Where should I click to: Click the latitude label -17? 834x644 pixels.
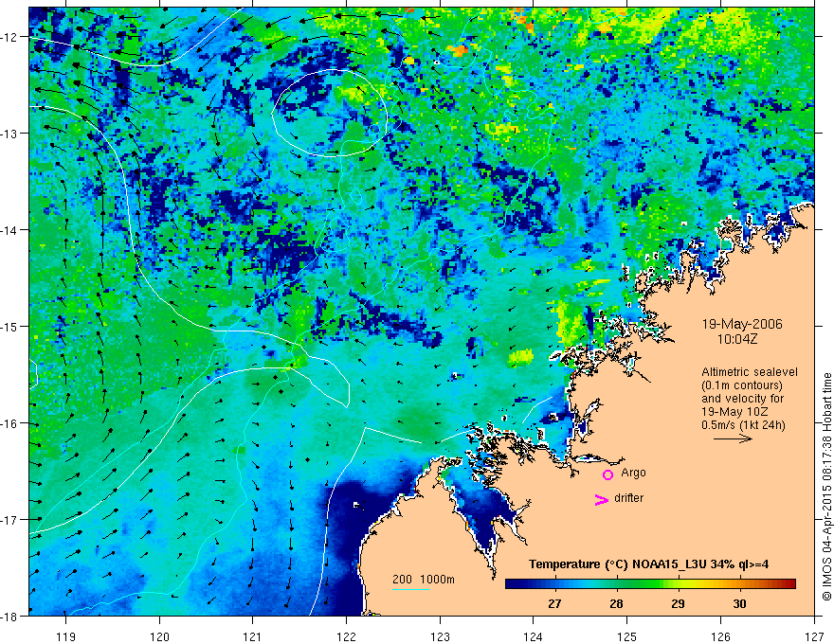(x=10, y=519)
